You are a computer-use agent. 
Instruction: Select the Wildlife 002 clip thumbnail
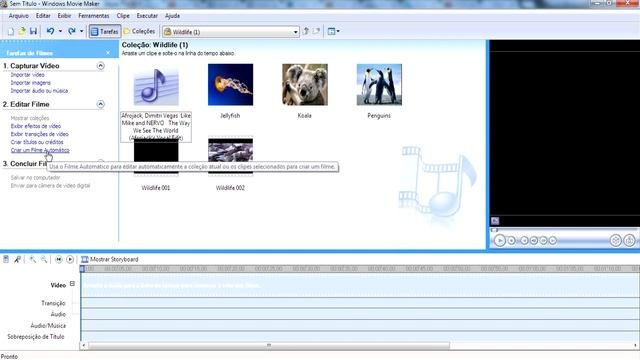(230, 156)
